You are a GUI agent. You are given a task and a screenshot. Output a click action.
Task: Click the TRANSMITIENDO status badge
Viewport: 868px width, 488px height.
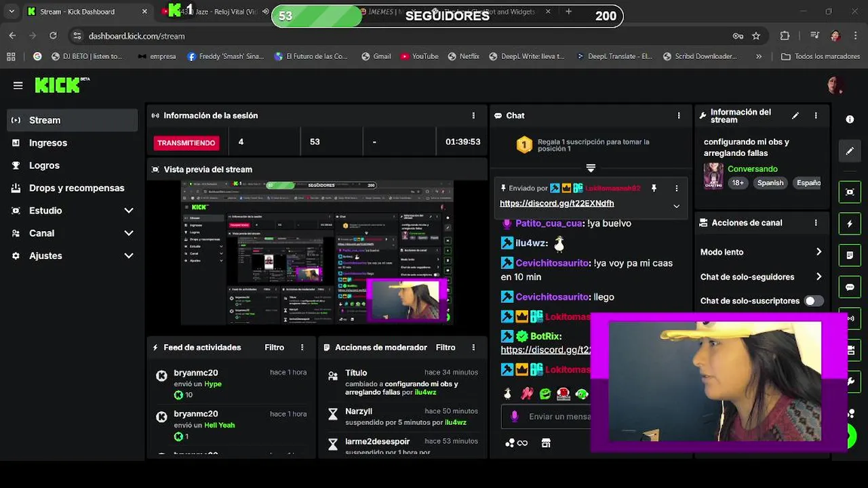tap(186, 143)
